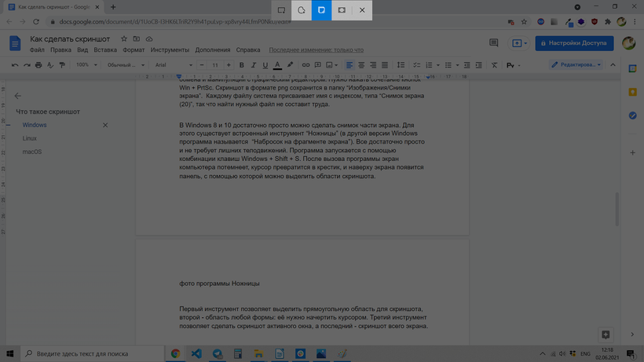The image size is (644, 362).
Task: Star the document title
Action: point(125,38)
